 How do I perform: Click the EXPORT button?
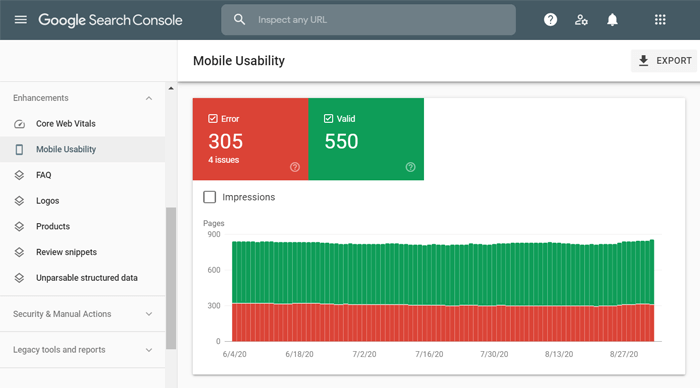pyautogui.click(x=664, y=61)
